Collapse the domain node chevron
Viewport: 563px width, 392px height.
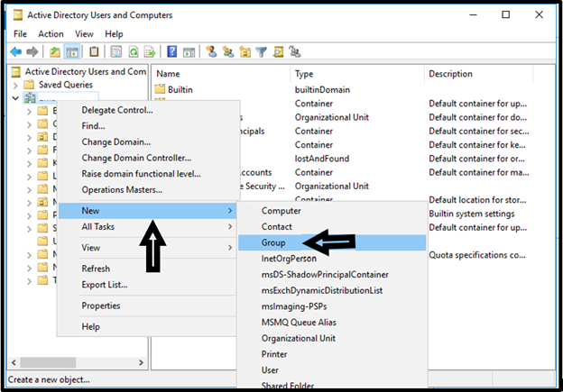click(x=15, y=98)
